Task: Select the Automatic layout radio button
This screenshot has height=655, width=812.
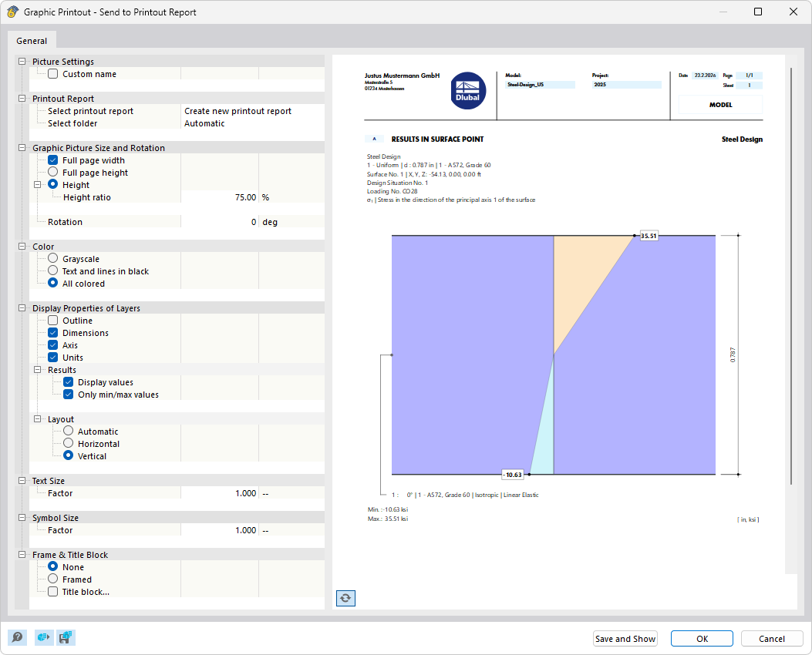Action: [69, 431]
